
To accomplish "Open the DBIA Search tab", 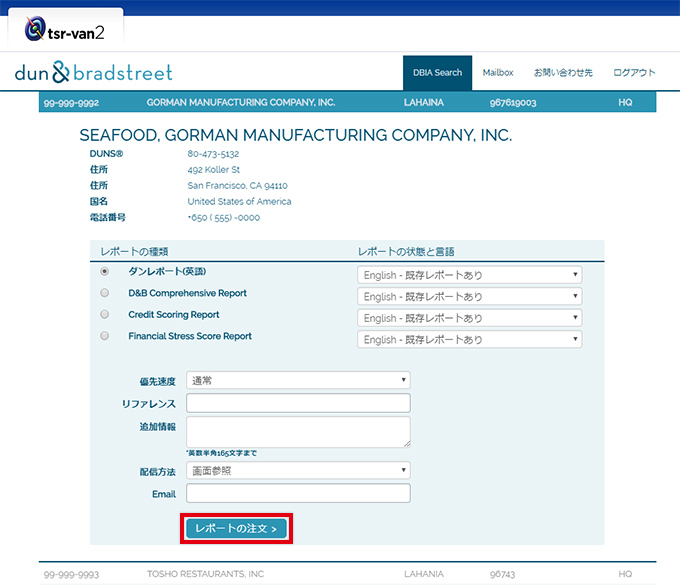I will [437, 73].
